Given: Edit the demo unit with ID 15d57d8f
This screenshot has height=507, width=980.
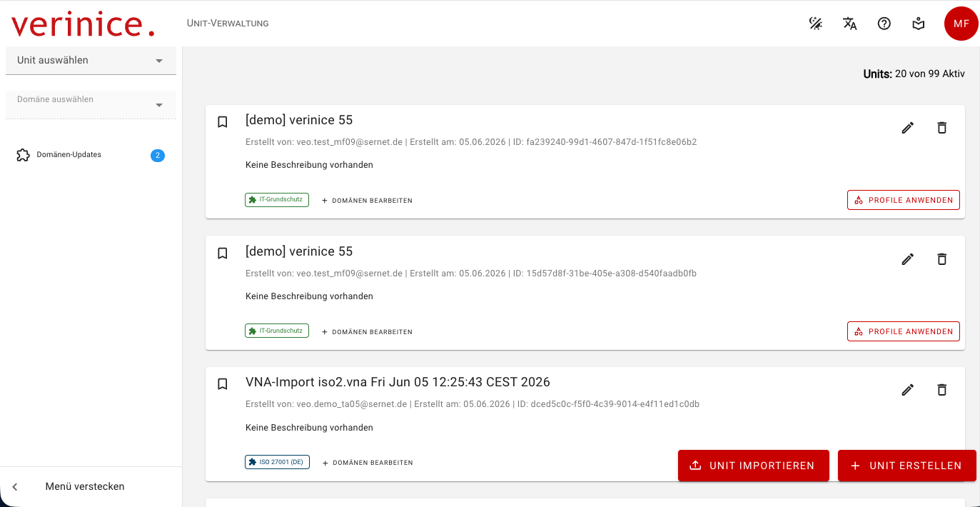Looking at the screenshot, I should pos(908,259).
